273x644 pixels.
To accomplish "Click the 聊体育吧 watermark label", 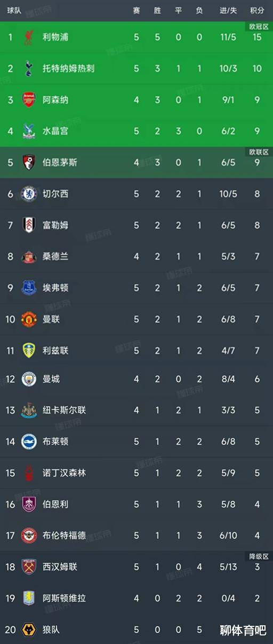I will coord(243,630).
